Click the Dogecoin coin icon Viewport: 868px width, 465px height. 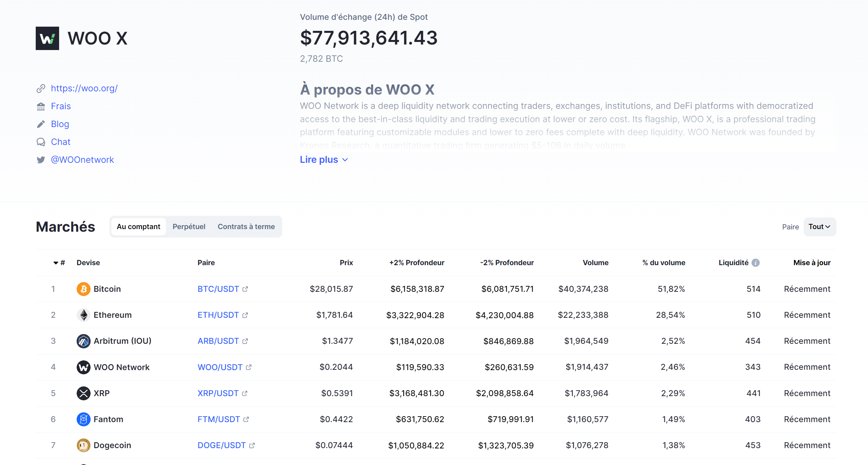(83, 445)
